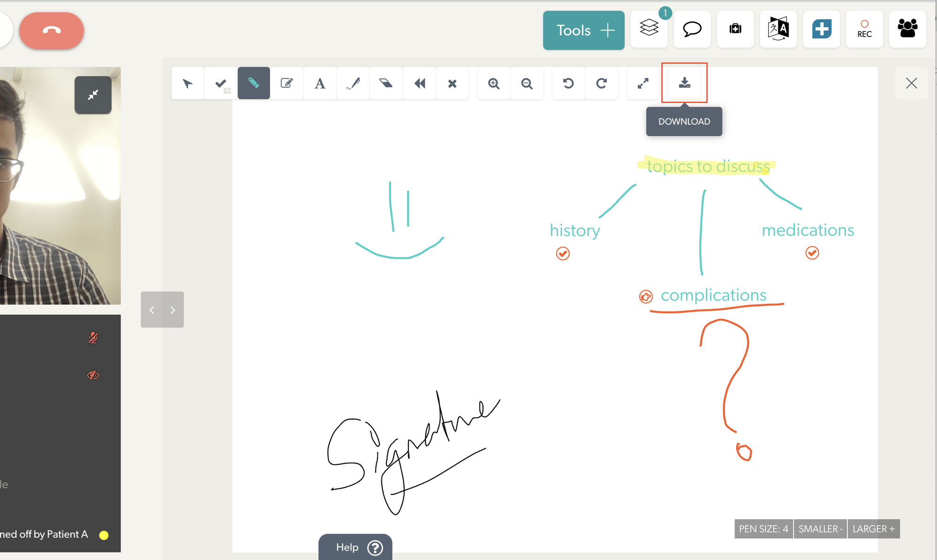Click the SMALLER - pen size button

[820, 529]
